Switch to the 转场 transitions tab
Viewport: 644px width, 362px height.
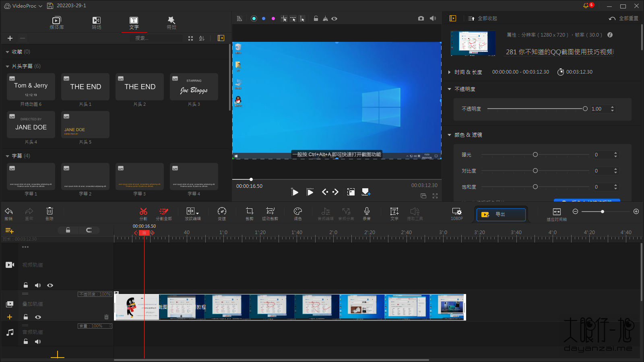[97, 23]
